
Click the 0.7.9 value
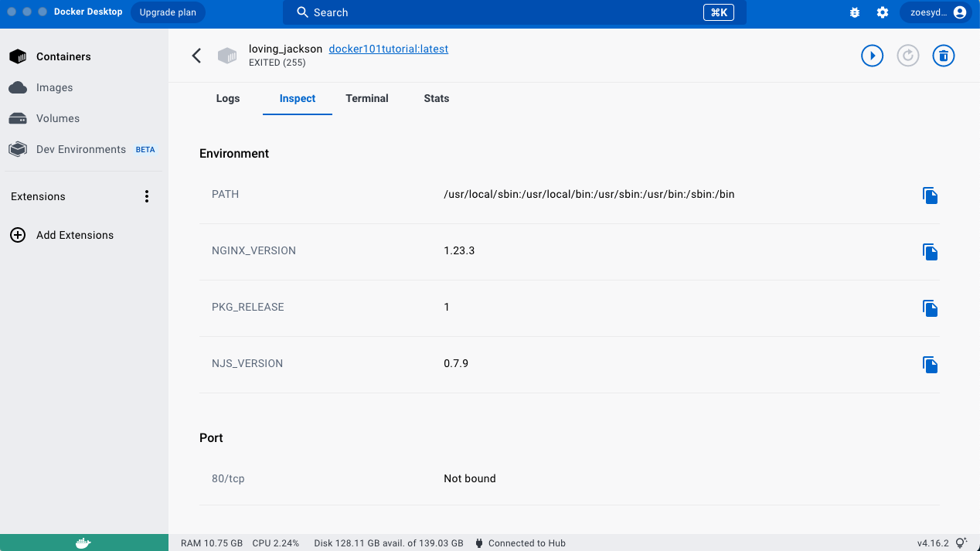456,363
